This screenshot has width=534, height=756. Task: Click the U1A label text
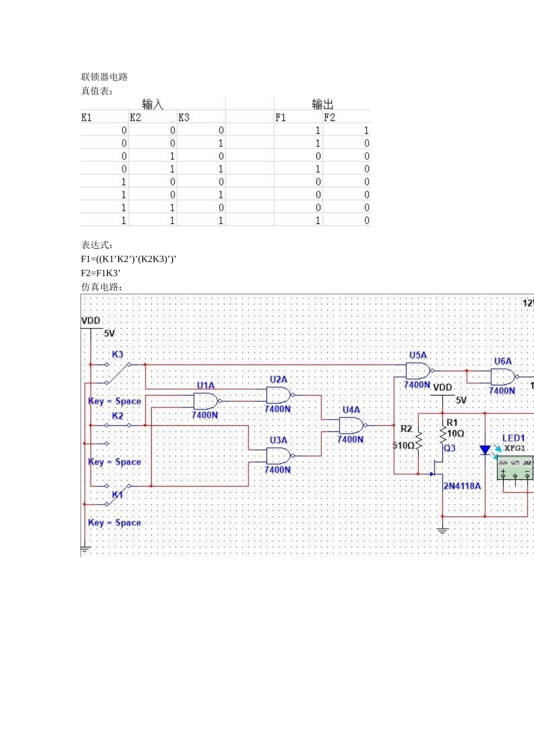(x=206, y=385)
